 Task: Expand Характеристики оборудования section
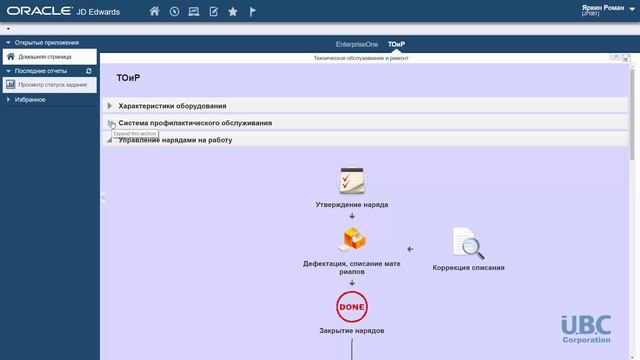[x=109, y=106]
